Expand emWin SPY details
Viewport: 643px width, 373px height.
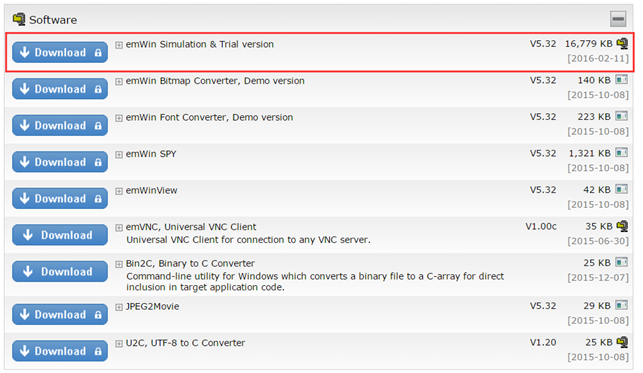click(119, 155)
